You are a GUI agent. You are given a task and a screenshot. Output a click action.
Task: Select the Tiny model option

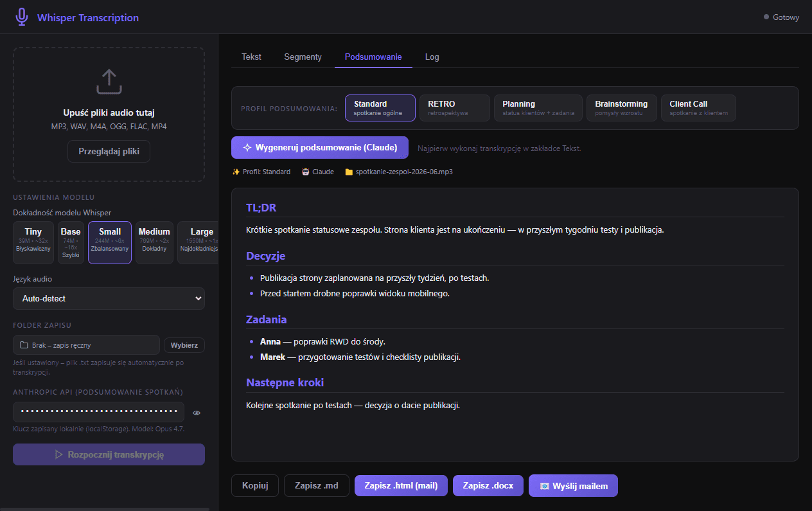(33, 243)
